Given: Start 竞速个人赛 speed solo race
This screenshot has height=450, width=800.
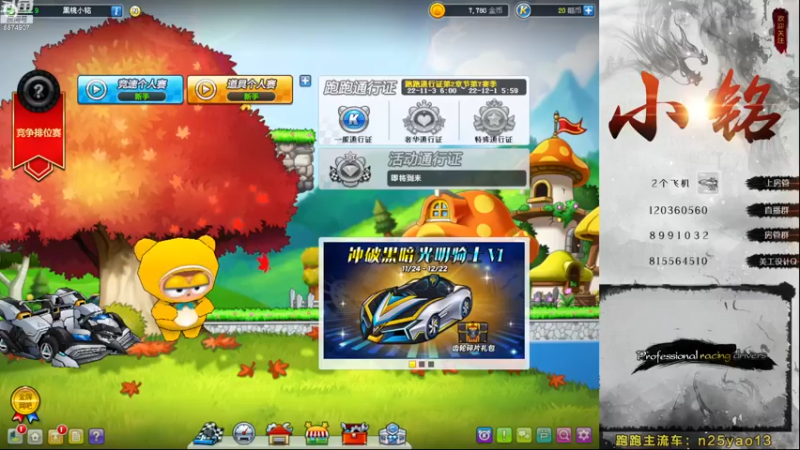Looking at the screenshot, I should [x=130, y=89].
